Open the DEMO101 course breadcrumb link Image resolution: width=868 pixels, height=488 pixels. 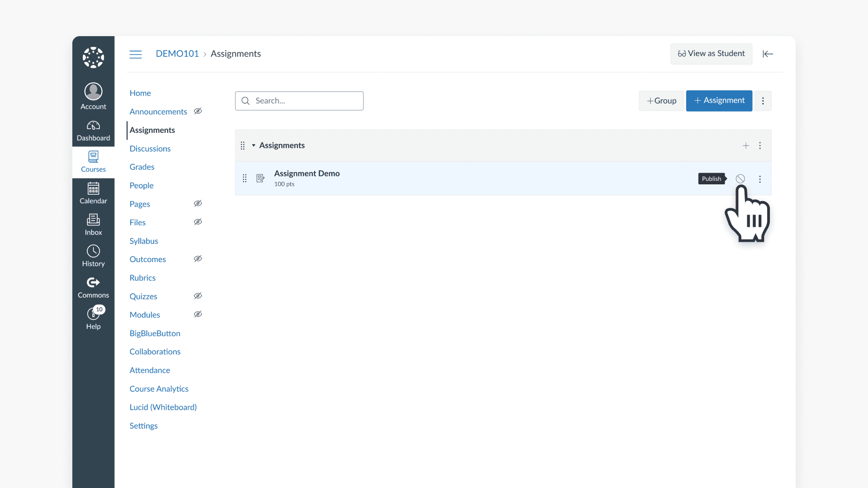click(x=177, y=53)
